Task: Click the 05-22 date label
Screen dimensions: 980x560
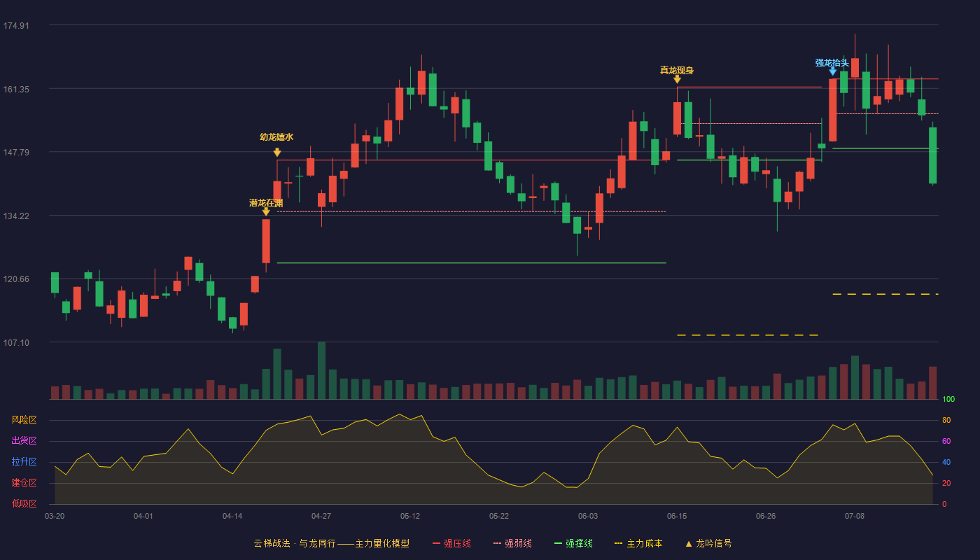Action: [499, 516]
